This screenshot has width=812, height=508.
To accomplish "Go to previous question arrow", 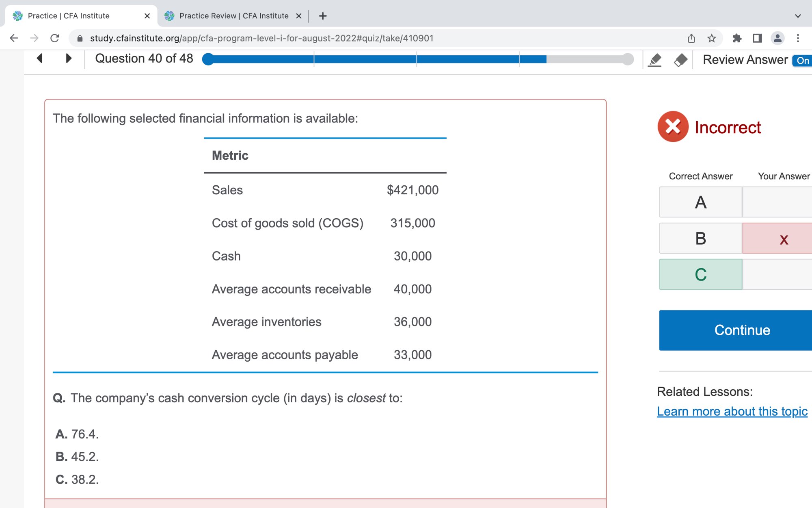I will 40,59.
